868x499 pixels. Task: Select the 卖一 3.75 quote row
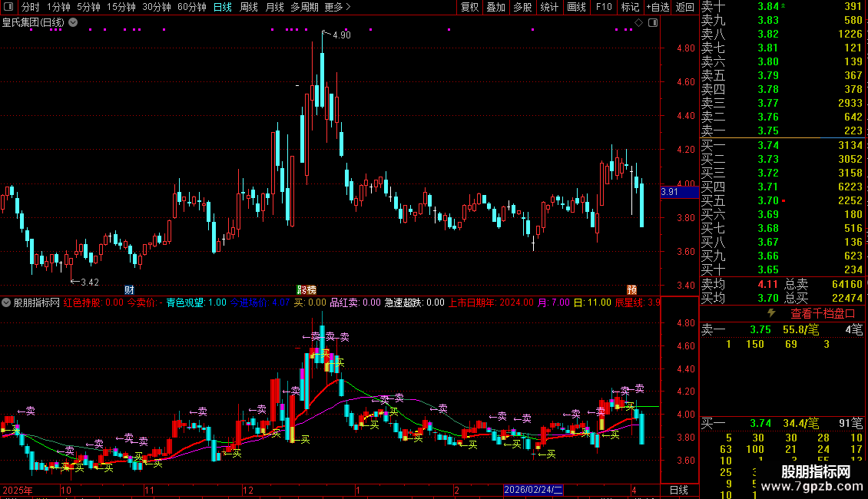pyautogui.click(x=782, y=131)
